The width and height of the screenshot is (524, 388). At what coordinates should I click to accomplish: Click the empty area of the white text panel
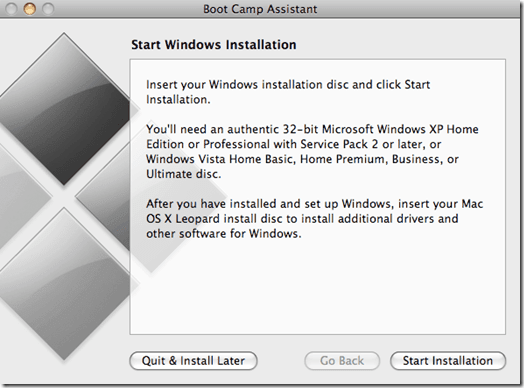click(317, 287)
